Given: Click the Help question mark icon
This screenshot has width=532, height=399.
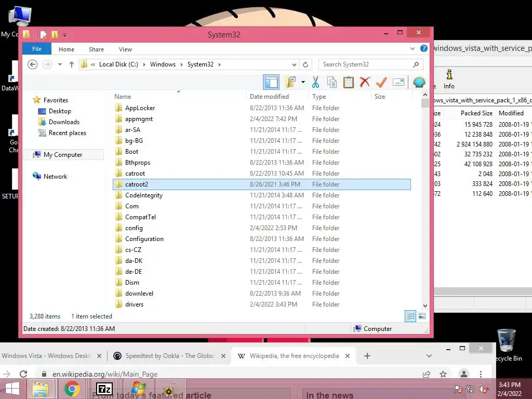Looking at the screenshot, I should (x=424, y=48).
